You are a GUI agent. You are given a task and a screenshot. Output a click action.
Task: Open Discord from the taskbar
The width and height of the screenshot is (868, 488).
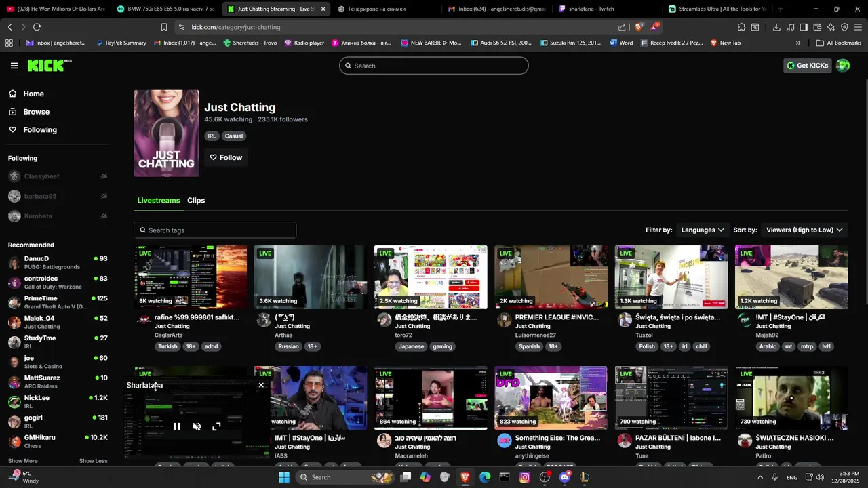point(565,477)
